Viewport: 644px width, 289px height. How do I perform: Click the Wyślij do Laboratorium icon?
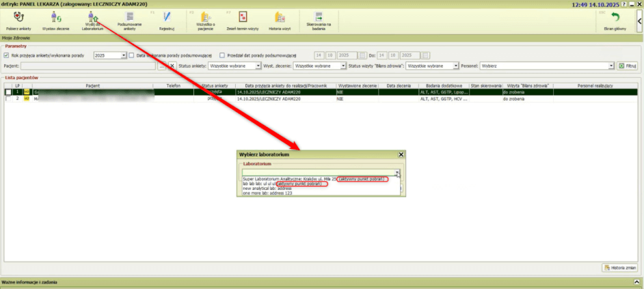point(93,18)
